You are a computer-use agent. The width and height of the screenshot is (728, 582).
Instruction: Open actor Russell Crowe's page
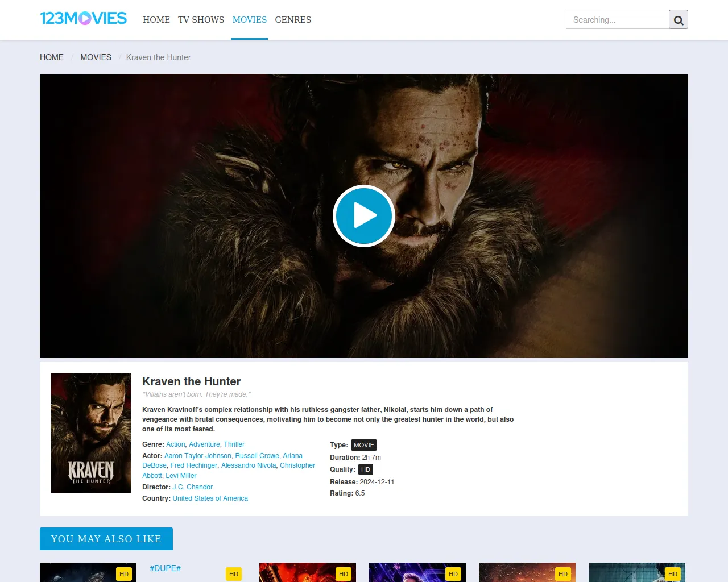tap(257, 456)
